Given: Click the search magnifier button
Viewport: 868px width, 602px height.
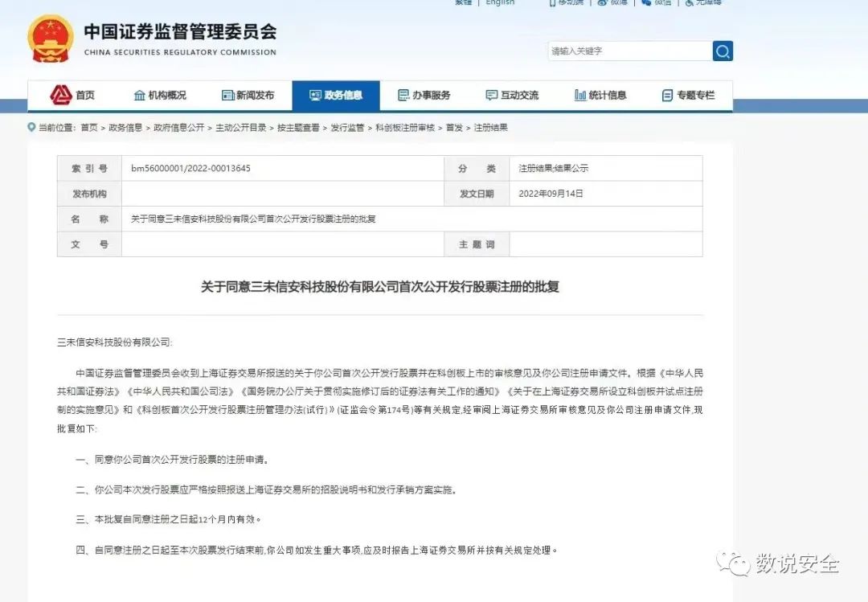Looking at the screenshot, I should coord(723,51).
